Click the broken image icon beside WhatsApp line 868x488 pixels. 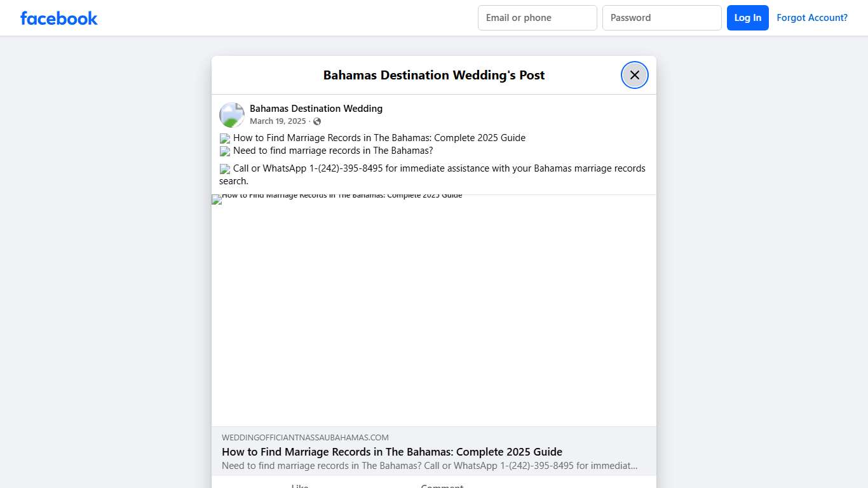click(224, 168)
